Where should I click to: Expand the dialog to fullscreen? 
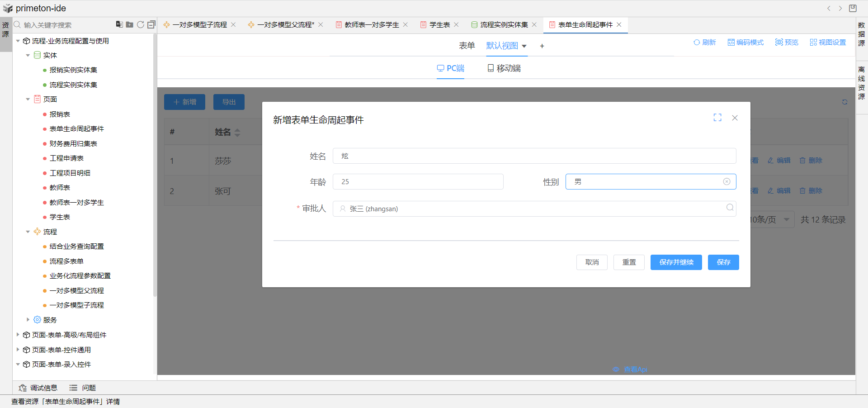717,118
